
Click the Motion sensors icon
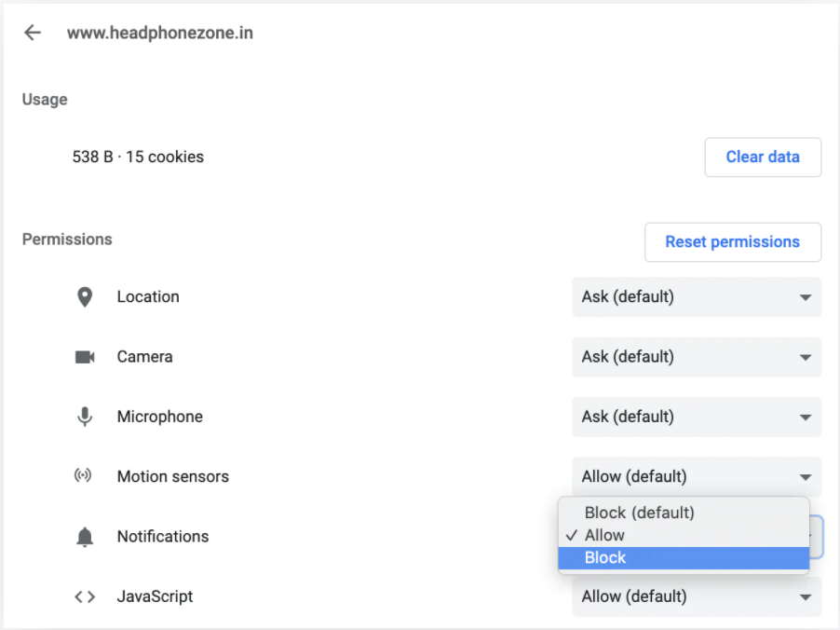click(x=84, y=476)
